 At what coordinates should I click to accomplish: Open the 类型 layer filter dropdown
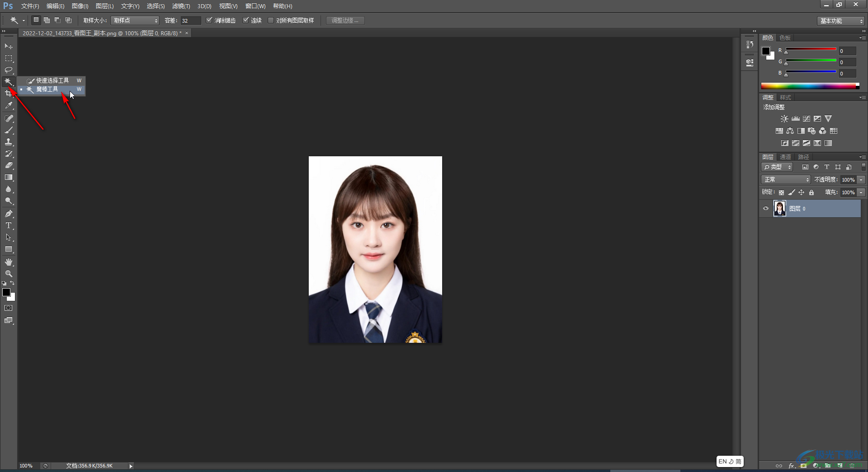[778, 167]
